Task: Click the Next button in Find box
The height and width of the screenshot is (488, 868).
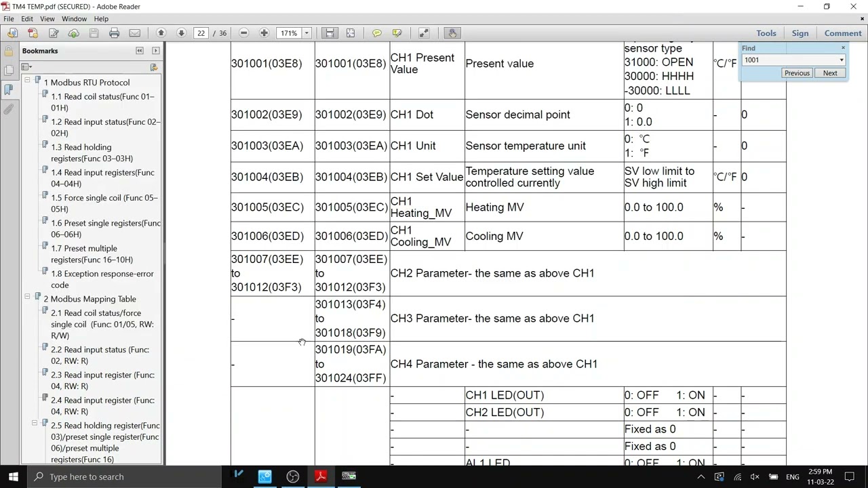Action: click(x=830, y=73)
